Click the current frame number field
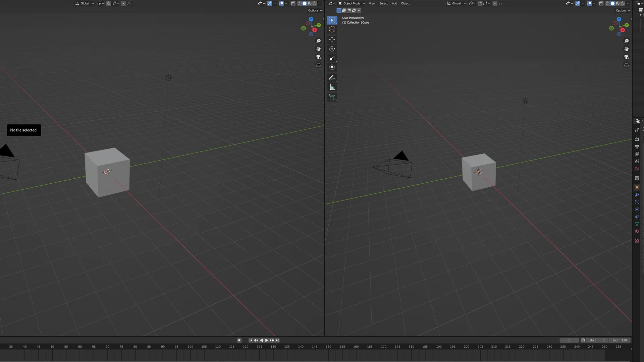Image resolution: width=644 pixels, height=362 pixels. 569,340
